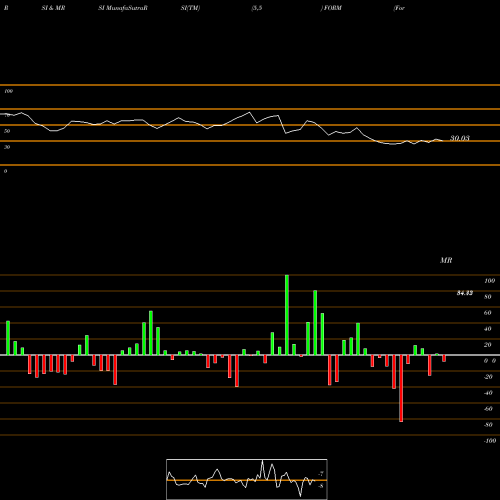Image resolution: width=500 pixels, height=500 pixels.
Task: Click the MR axis label '-20'
Action: 488,377
